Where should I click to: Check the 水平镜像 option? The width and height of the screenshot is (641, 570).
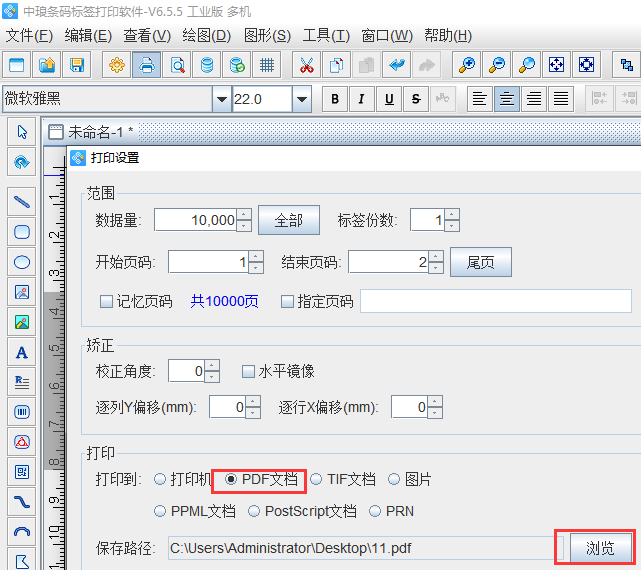point(248,372)
